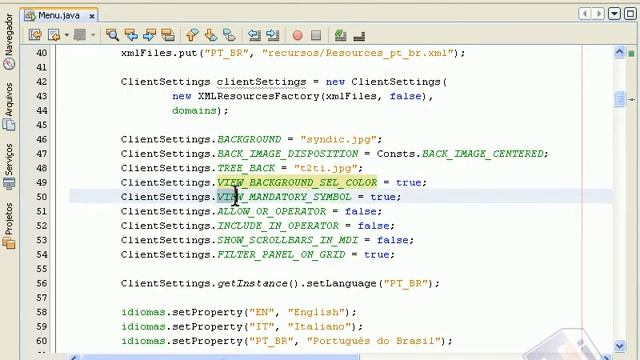Click the "Italiano" string on line 59
Viewport: 640px width, 360px height.
(319, 327)
